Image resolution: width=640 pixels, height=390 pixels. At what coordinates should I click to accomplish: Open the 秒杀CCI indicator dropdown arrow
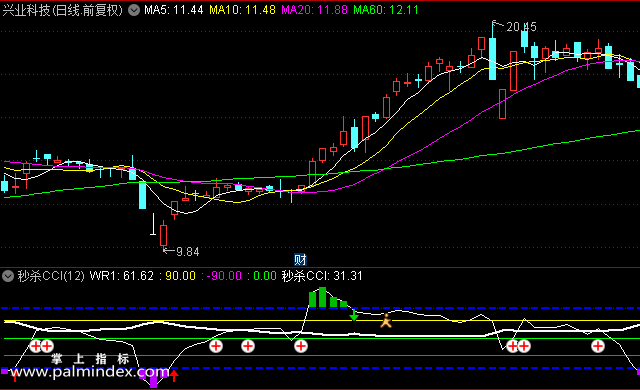[8, 276]
